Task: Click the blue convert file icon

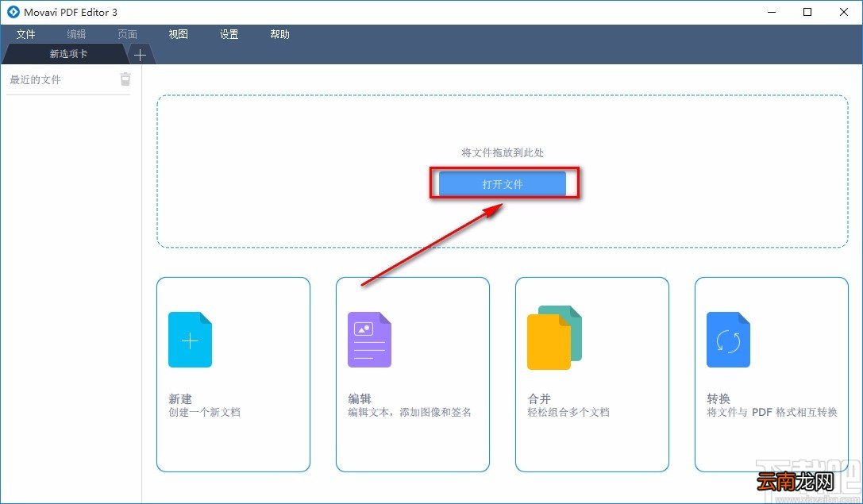Action: [728, 340]
